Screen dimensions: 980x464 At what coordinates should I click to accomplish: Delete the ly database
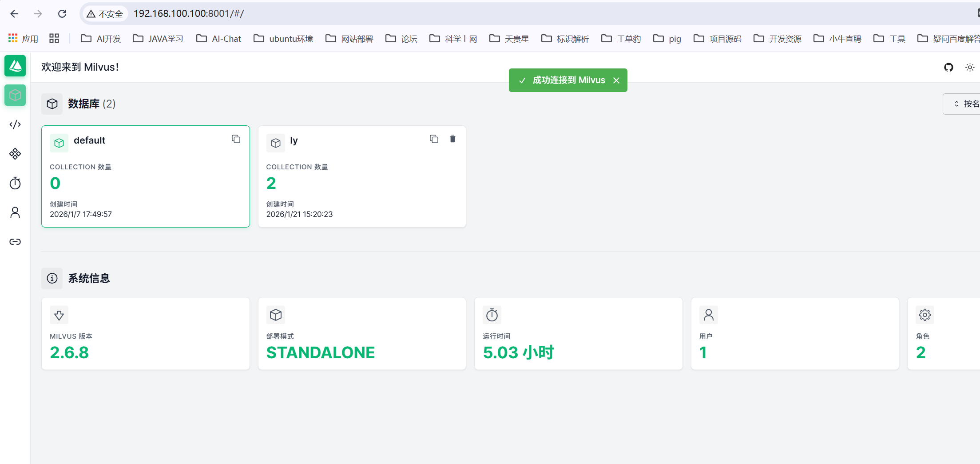[x=452, y=139]
